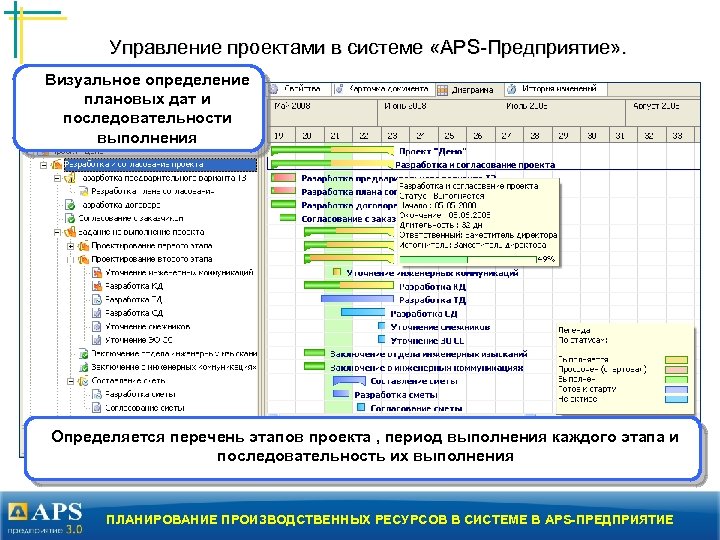This screenshot has height=540, width=720.
Task: Click document icon of Уточнение смежников row
Action: (97, 327)
